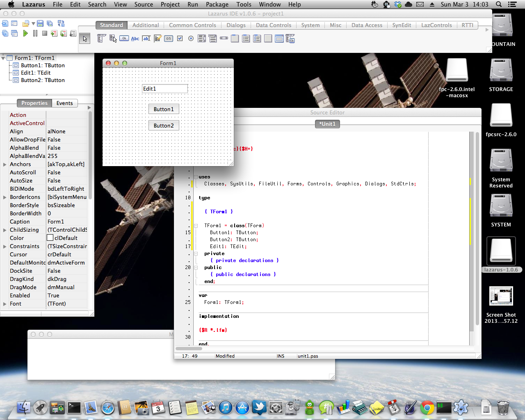Open Terminal from the dock
The width and height of the screenshot is (525, 420).
[74, 408]
